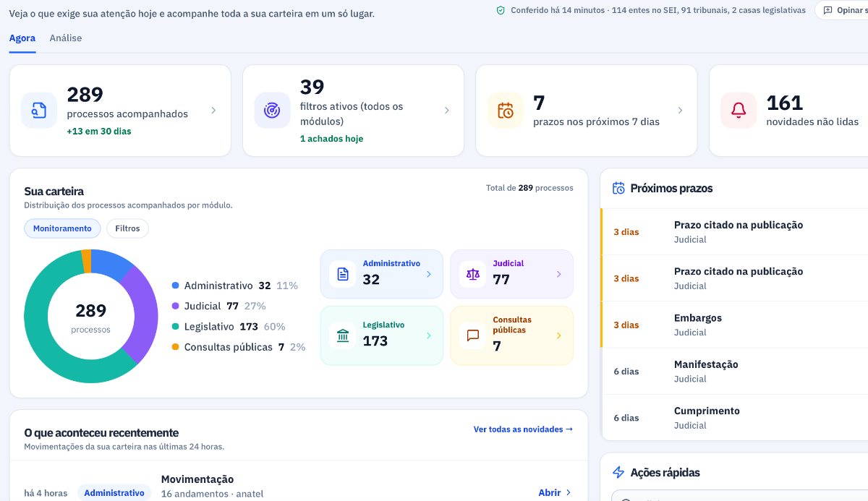Click the donut chart center 289 processos

pos(91,317)
